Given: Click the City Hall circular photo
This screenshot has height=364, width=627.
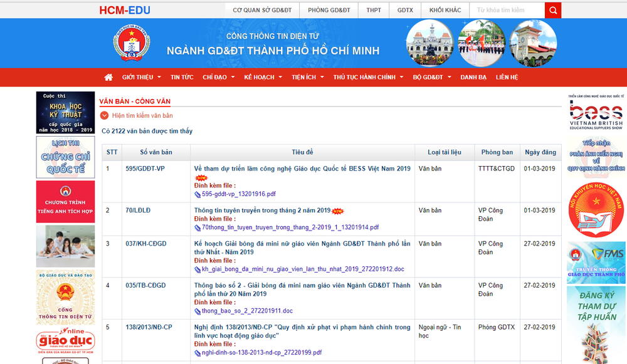Looking at the screenshot, I should click(430, 43).
